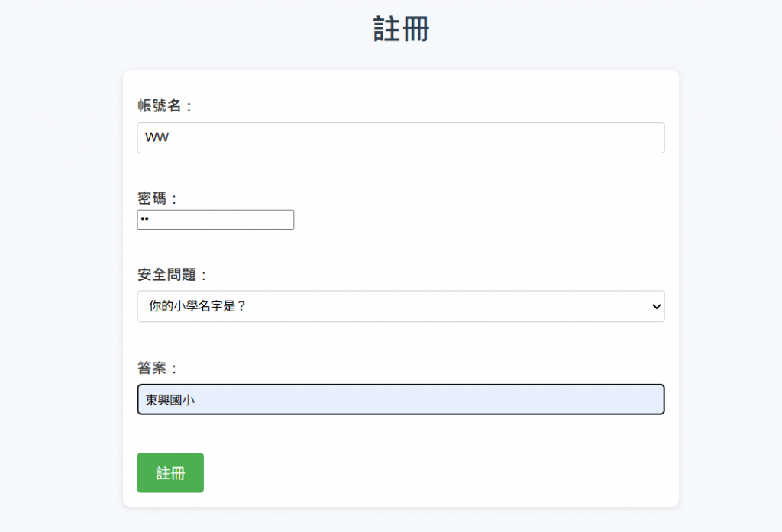The image size is (782, 532).
Task: Click the masked dots in the password field
Action: pyautogui.click(x=144, y=220)
